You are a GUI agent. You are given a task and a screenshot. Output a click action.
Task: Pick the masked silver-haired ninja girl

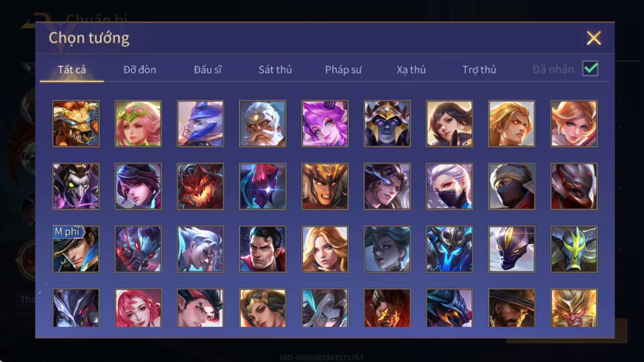[x=450, y=187]
